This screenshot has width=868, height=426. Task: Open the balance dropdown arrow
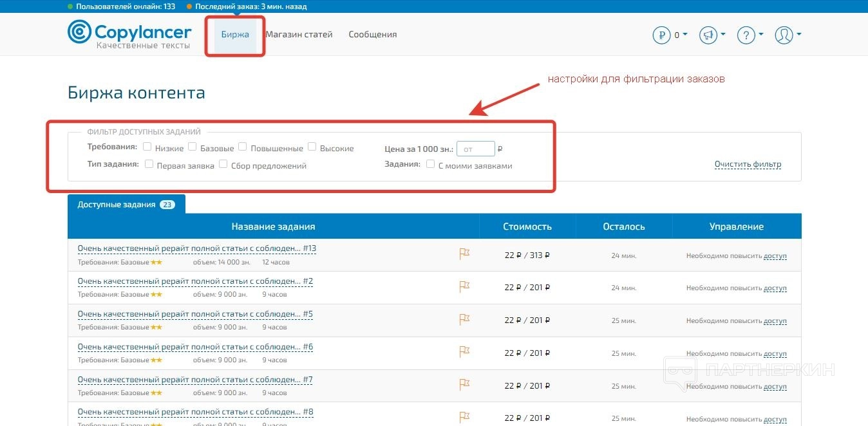tap(685, 34)
